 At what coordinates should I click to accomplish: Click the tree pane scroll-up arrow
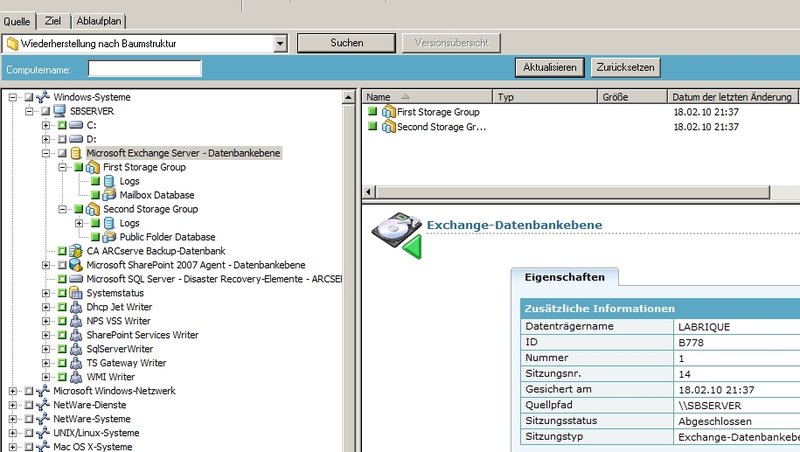coord(348,97)
